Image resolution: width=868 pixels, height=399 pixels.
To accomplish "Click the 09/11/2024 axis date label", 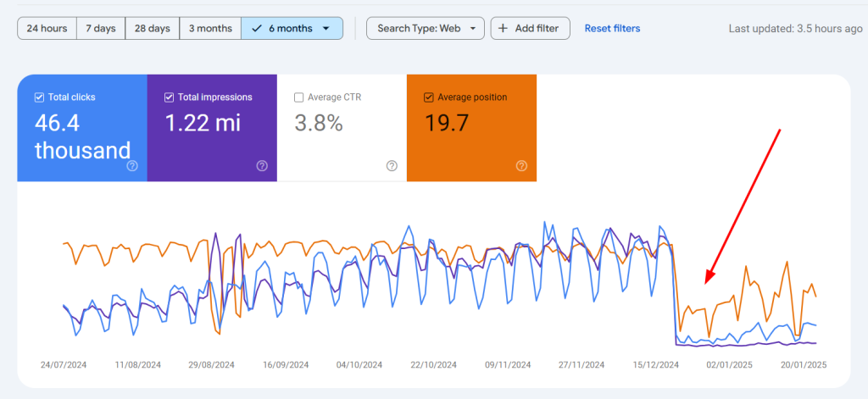I will pos(507,365).
